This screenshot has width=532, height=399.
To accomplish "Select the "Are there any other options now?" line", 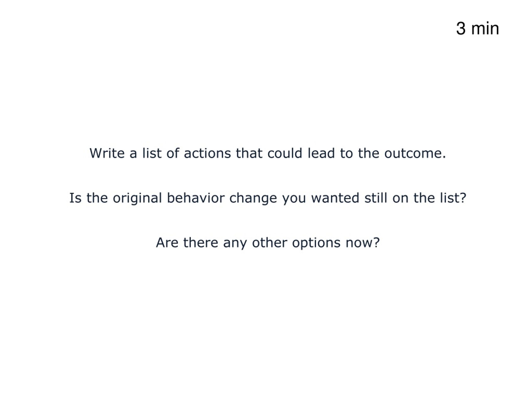I will [268, 243].
